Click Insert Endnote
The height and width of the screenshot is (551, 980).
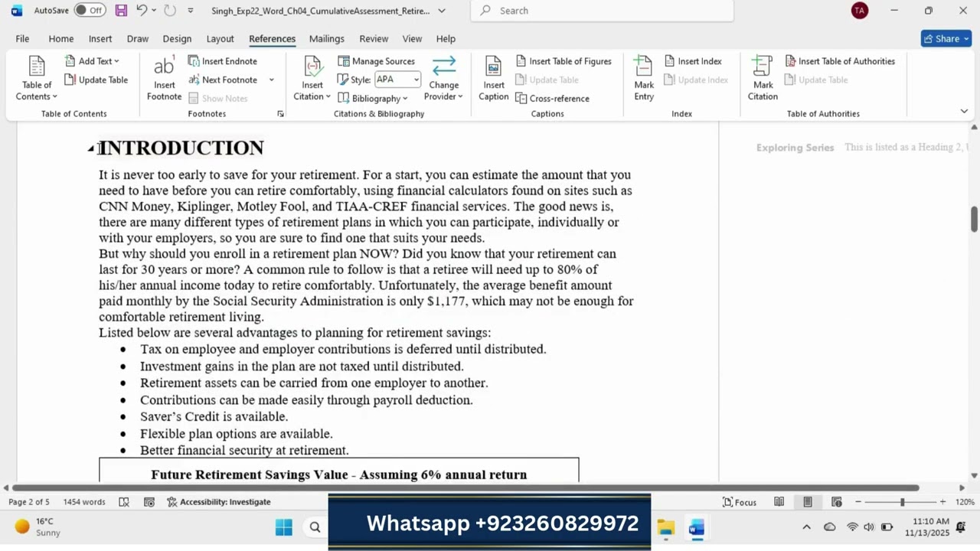tap(223, 61)
